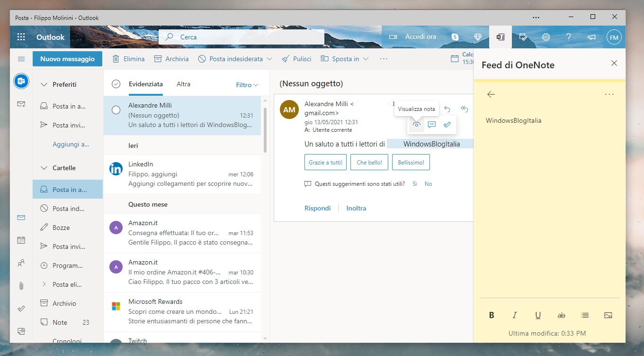
Task: Open the Bozze folder
Action: tap(67, 228)
